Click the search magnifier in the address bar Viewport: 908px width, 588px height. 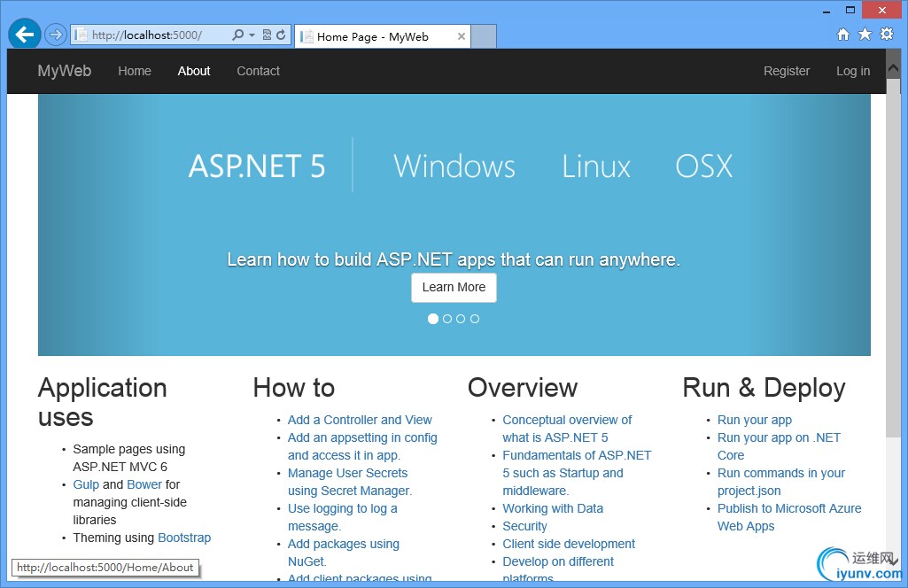[x=237, y=35]
